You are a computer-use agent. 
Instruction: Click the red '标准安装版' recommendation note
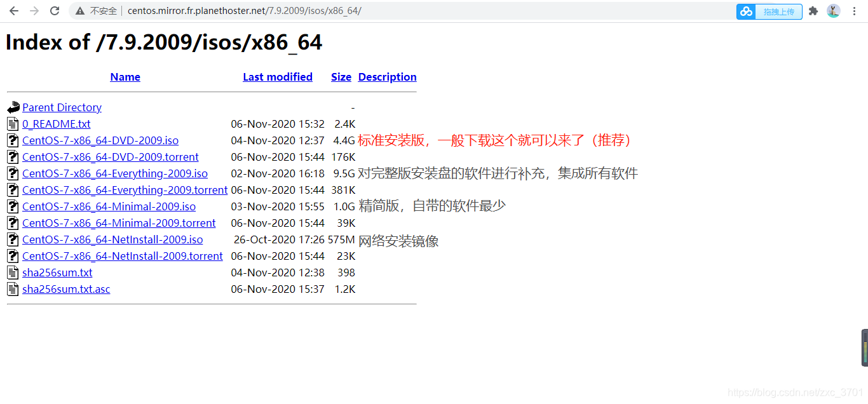point(496,140)
